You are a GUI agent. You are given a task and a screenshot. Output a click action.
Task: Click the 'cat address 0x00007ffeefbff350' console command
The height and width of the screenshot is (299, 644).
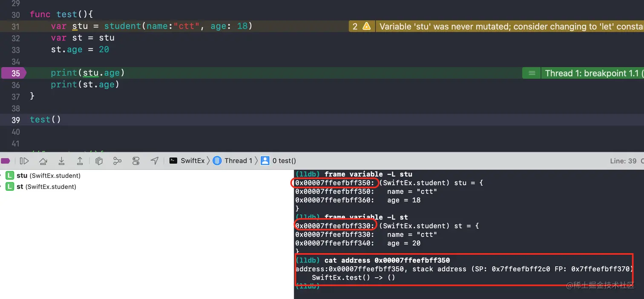pyautogui.click(x=387, y=260)
